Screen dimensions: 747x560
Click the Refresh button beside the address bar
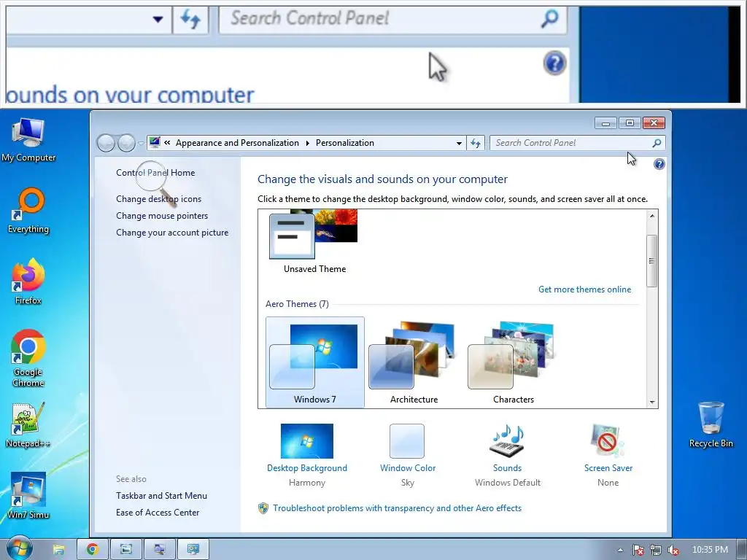click(476, 143)
